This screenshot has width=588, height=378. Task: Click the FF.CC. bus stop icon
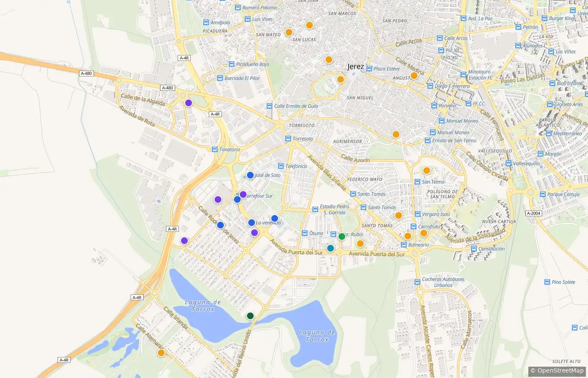tap(469, 103)
